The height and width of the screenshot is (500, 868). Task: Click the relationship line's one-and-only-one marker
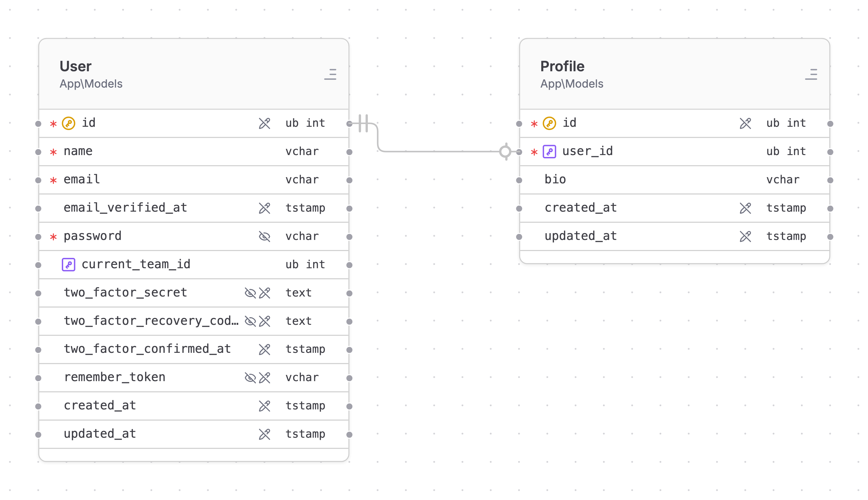(x=363, y=123)
